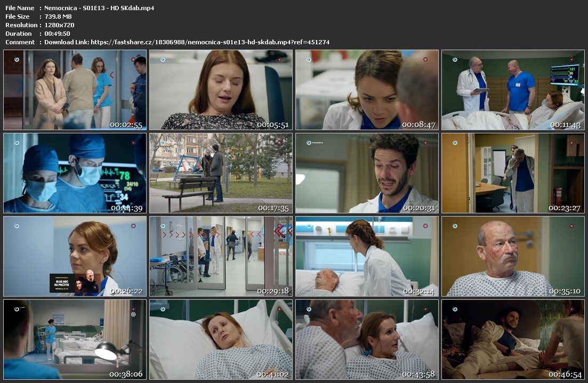The image size is (588, 383).
Task: Open the thumbnail at timestamp 00:02:55
Action: [x=75, y=90]
